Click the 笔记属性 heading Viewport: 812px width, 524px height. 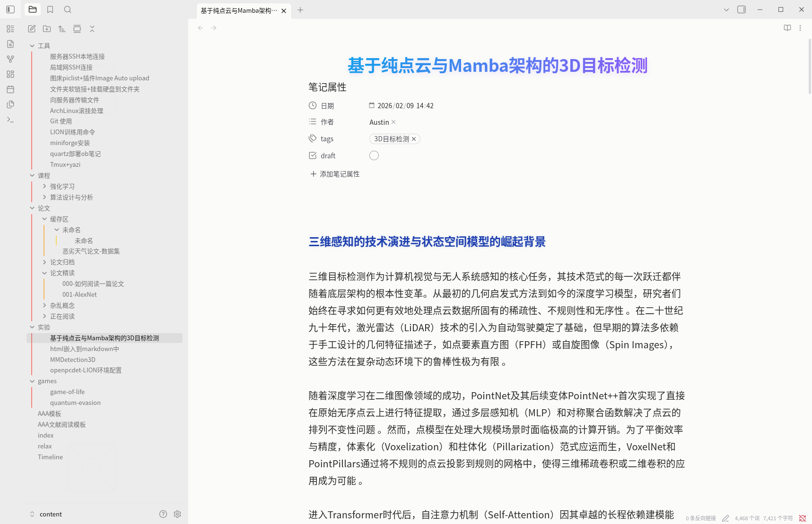(x=328, y=87)
